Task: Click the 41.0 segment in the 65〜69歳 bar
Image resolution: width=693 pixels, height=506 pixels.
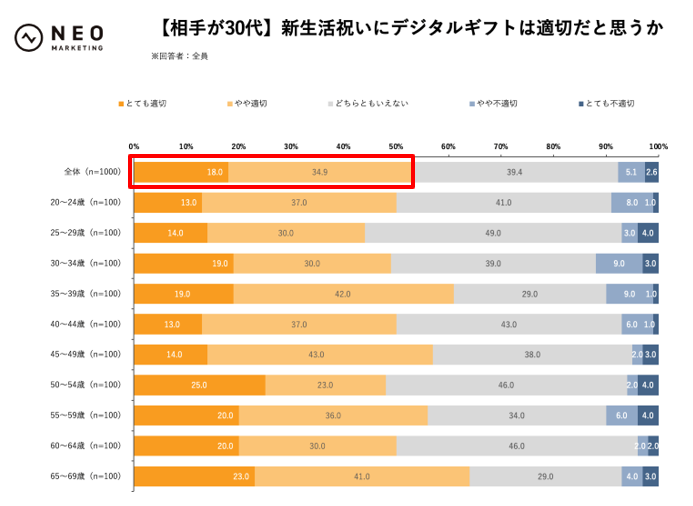Action: [362, 476]
